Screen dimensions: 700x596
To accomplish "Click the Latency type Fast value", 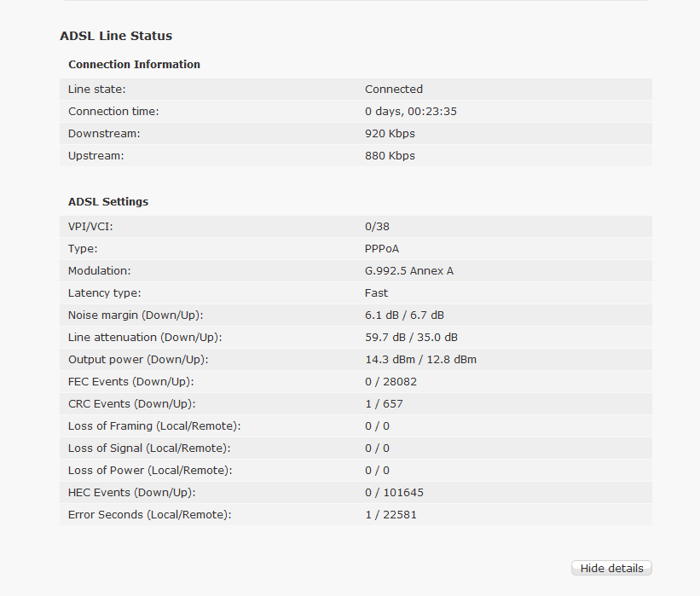I will pyautogui.click(x=376, y=292).
